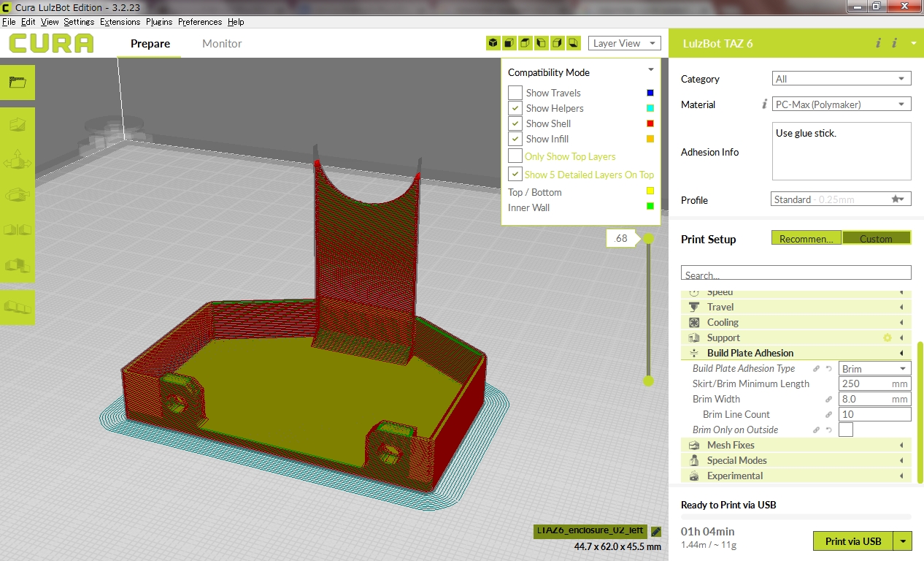Open the Extensions menu
The height and width of the screenshot is (561, 924).
[120, 22]
